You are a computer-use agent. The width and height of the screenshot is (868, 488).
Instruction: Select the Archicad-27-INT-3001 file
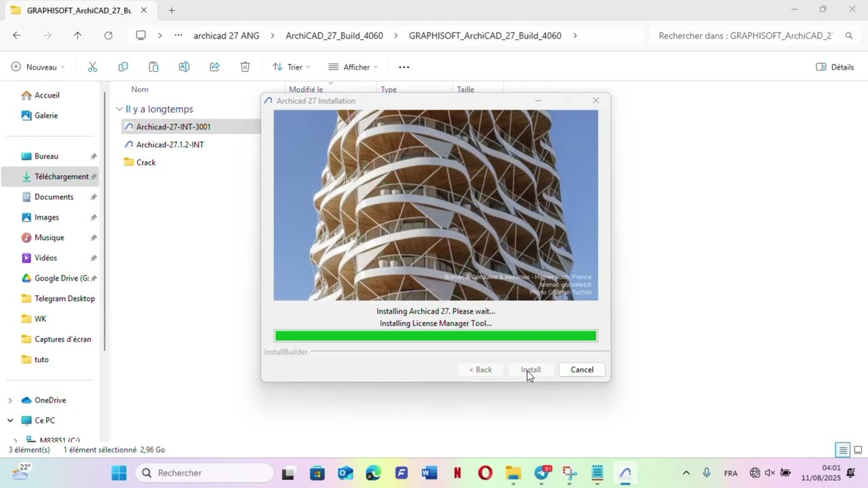[173, 127]
